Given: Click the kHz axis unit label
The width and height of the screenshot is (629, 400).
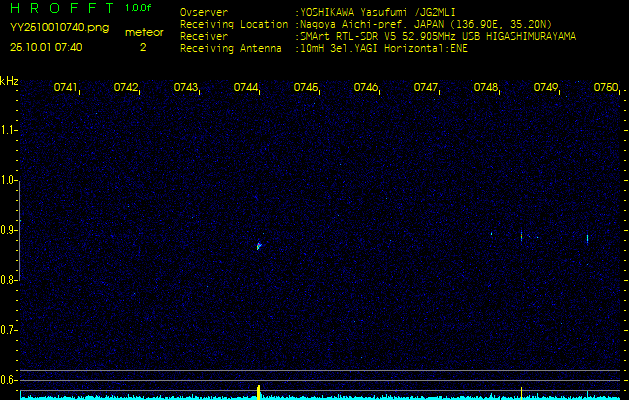Looking at the screenshot, I should click(x=9, y=81).
